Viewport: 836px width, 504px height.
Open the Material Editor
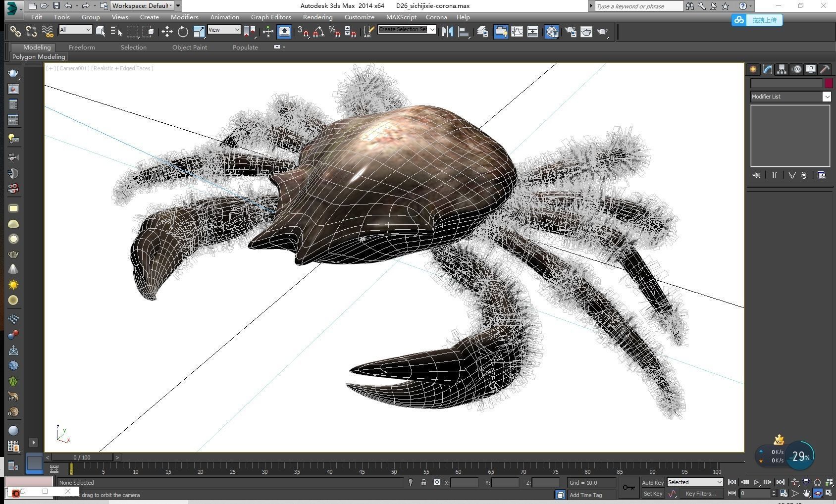coord(551,32)
